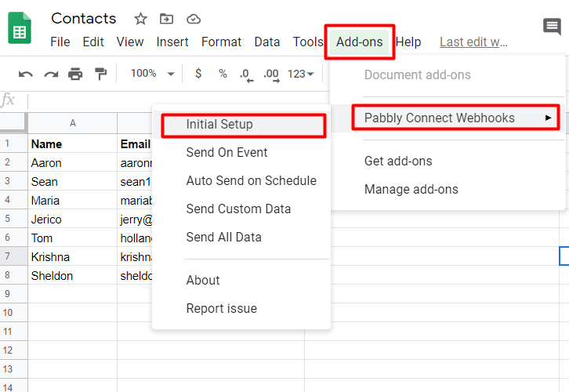Click the Add-ons menu
Image resolution: width=569 pixels, height=392 pixels.
click(x=359, y=42)
